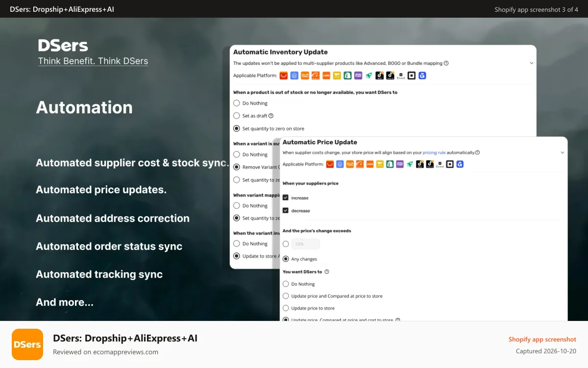Select the radio beside the 10% field
The image size is (588, 368).
click(286, 244)
